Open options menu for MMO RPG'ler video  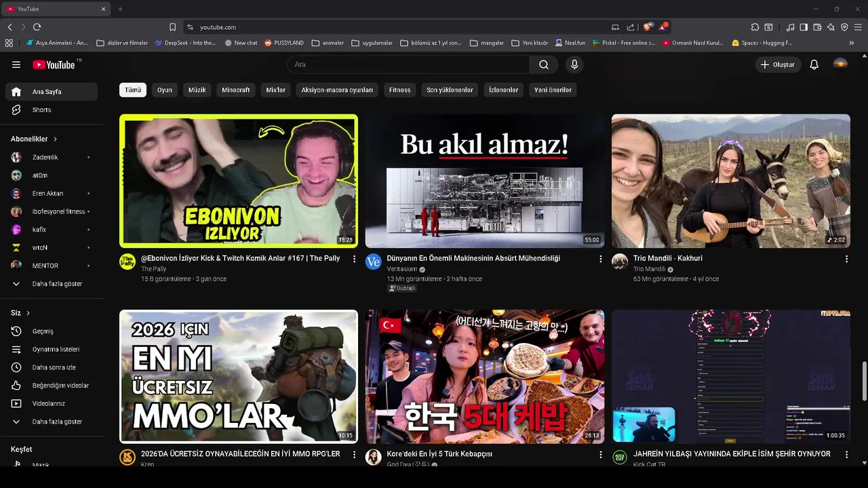[x=354, y=455]
